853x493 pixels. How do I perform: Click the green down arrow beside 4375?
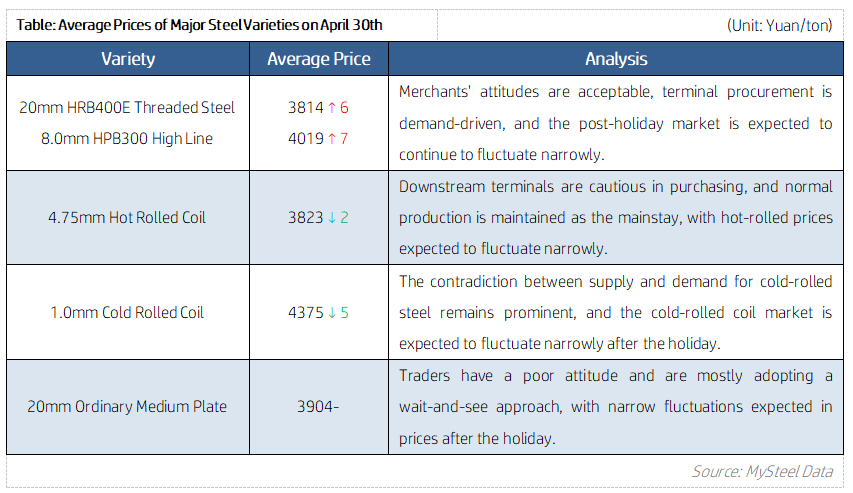(x=331, y=313)
